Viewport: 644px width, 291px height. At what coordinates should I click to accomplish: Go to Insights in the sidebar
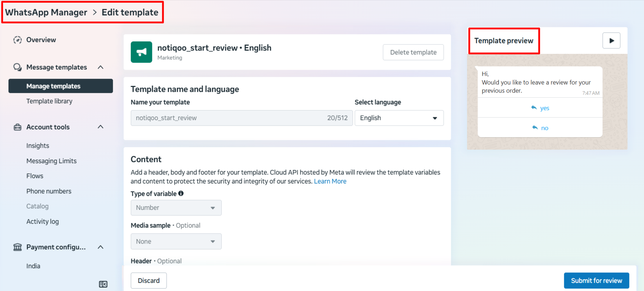click(38, 146)
